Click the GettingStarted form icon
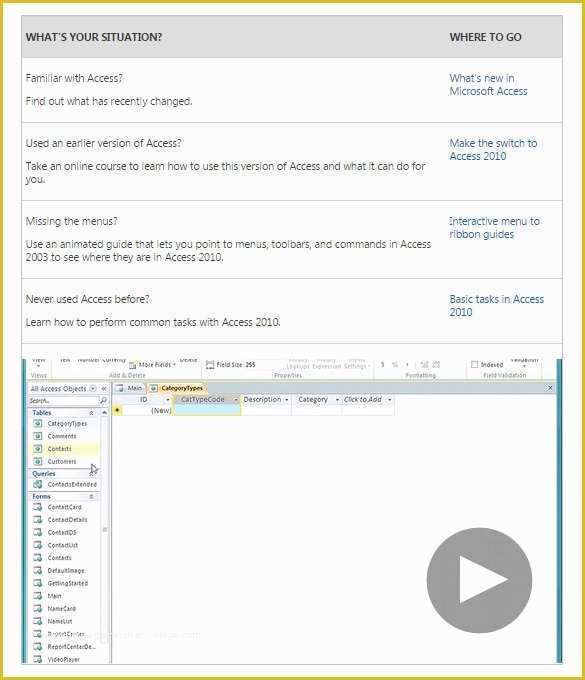 [38, 583]
